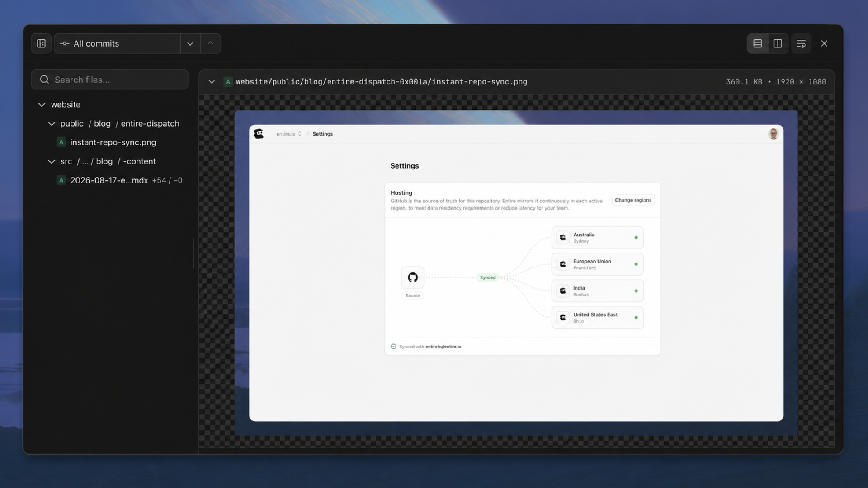
Task: Click the Settings breadcrumb
Action: (322, 134)
